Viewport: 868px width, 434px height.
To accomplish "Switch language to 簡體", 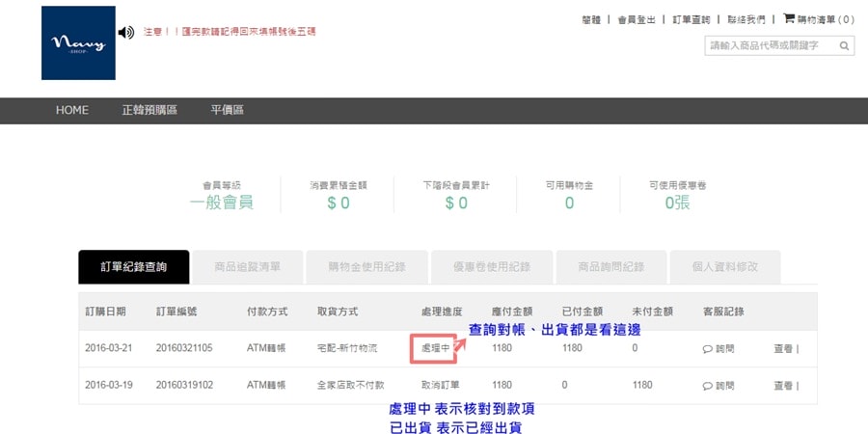I will point(591,19).
